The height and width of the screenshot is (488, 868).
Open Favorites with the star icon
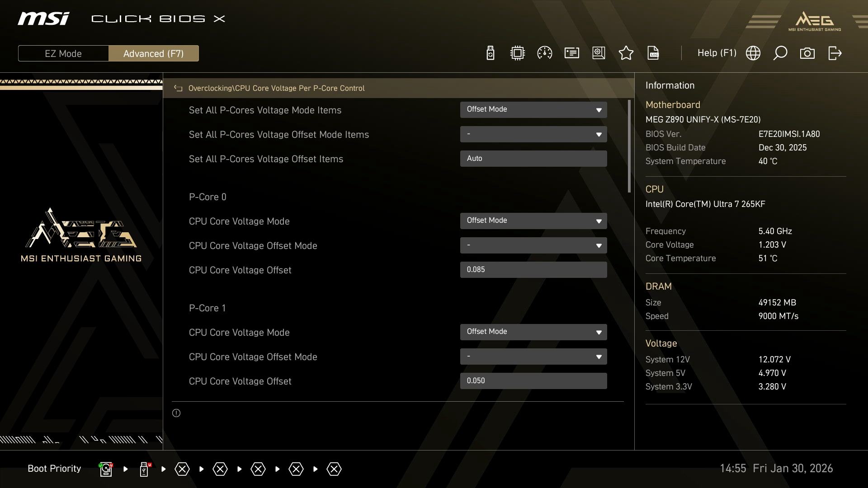click(626, 53)
